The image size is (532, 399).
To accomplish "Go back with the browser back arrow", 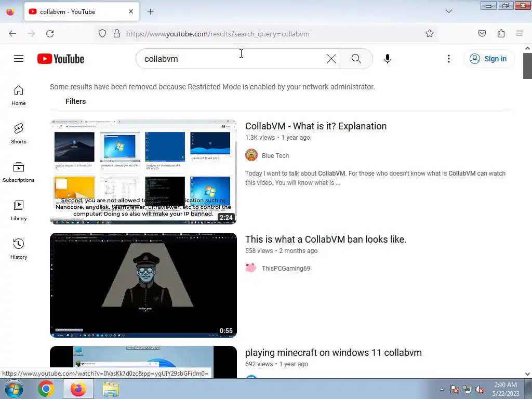I will coord(12,34).
